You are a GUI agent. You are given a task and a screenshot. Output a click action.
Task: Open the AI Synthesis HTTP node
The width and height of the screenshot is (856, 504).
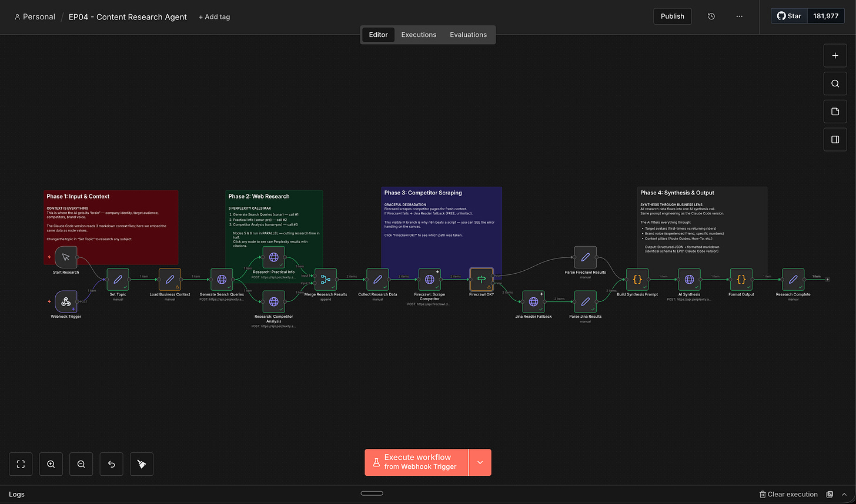coord(689,280)
